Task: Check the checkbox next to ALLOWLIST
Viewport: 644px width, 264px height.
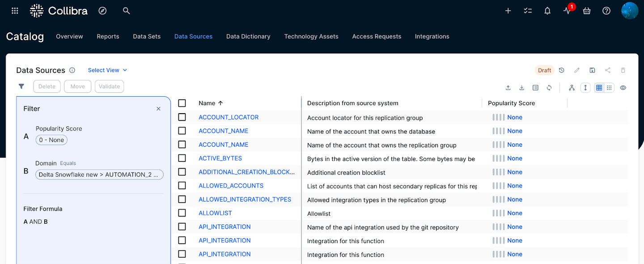Action: coord(182,213)
